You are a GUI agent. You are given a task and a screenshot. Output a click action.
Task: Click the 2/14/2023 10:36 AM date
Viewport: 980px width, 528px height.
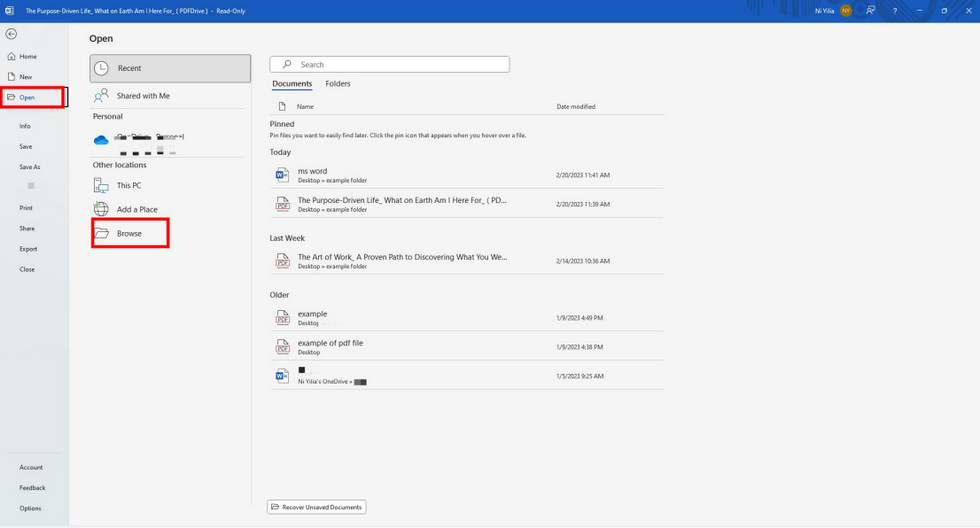(582, 261)
